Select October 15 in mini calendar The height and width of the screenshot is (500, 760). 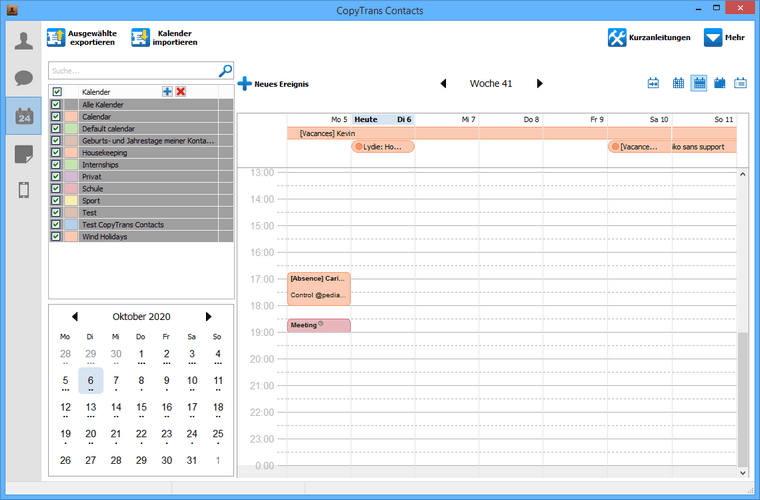click(x=141, y=407)
